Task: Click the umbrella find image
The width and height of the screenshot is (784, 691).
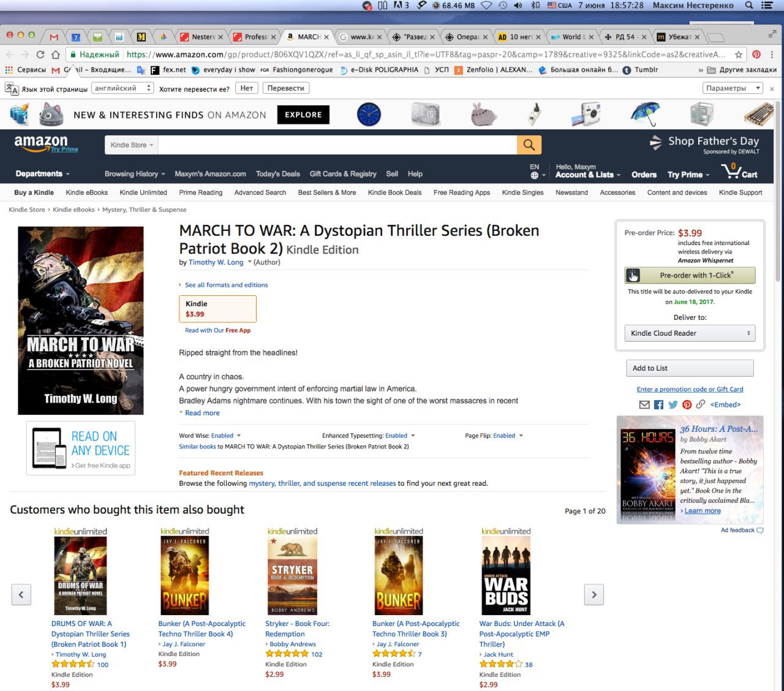Action: point(645,115)
